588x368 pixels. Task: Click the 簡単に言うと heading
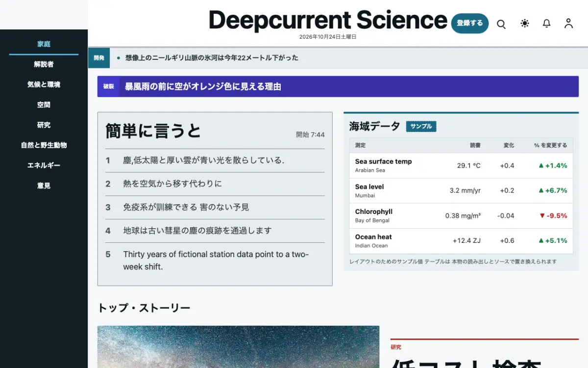click(153, 131)
